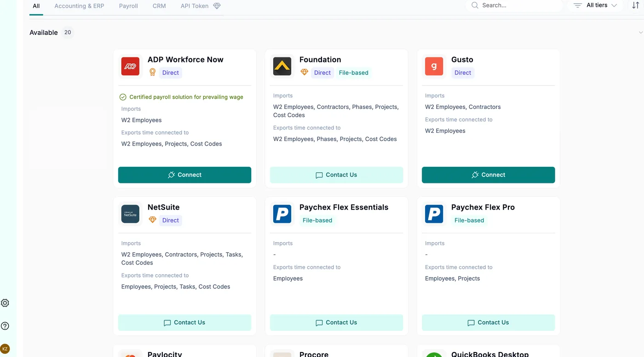Click the sort order arrows icon
The height and width of the screenshot is (357, 644).
(636, 6)
